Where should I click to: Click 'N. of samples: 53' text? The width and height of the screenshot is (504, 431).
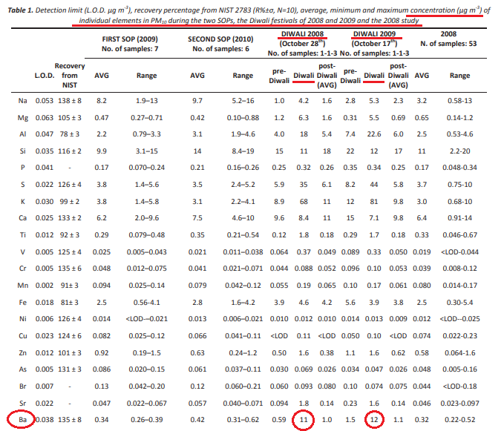448,44
